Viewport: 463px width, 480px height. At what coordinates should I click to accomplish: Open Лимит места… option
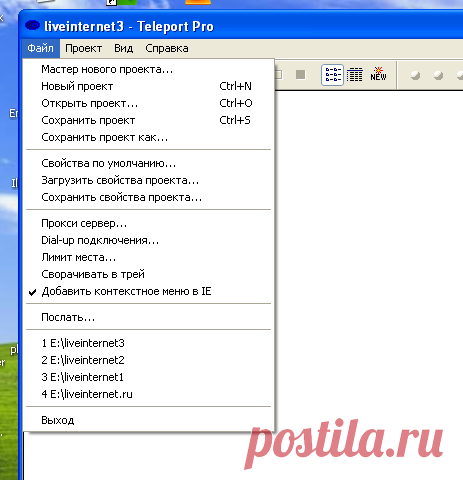pos(149,257)
